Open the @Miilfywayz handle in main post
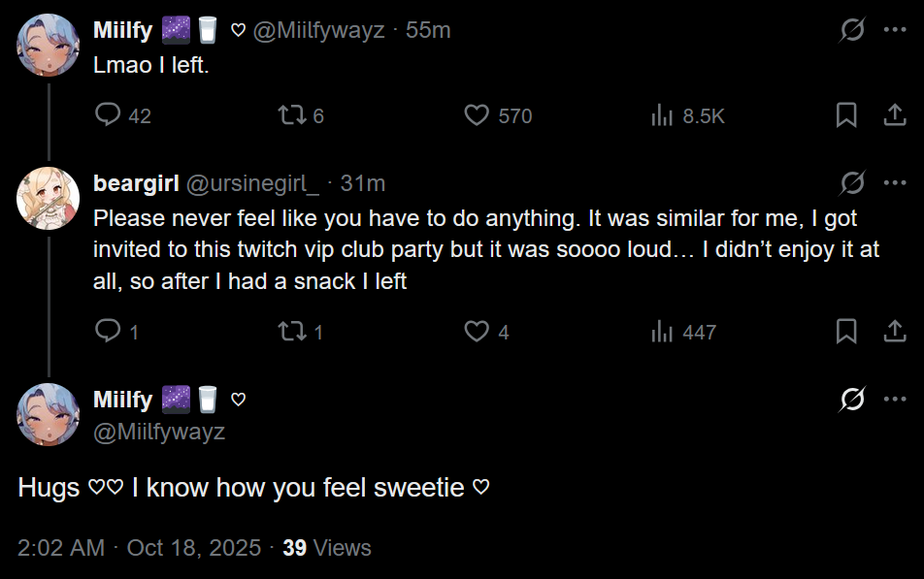Image resolution: width=924 pixels, height=579 pixels. coord(159,432)
